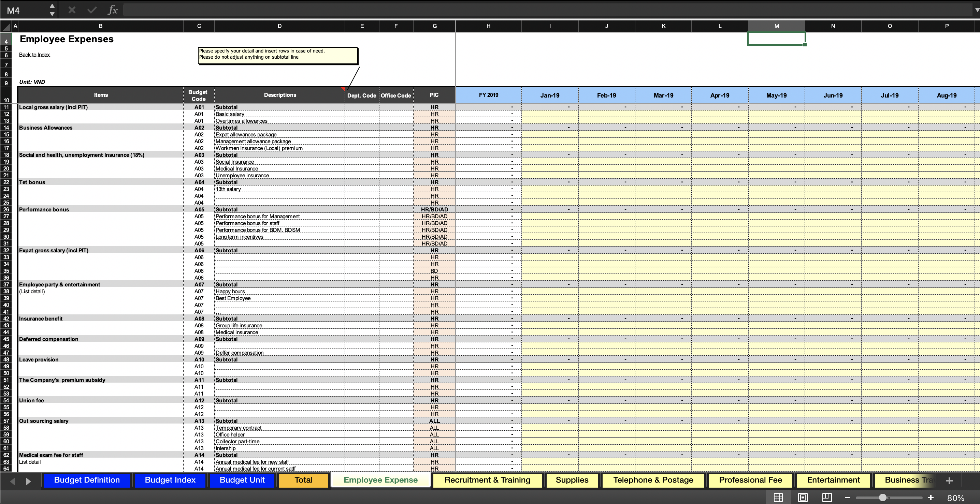
Task: Click the Group life insurance cell
Action: coord(279,325)
